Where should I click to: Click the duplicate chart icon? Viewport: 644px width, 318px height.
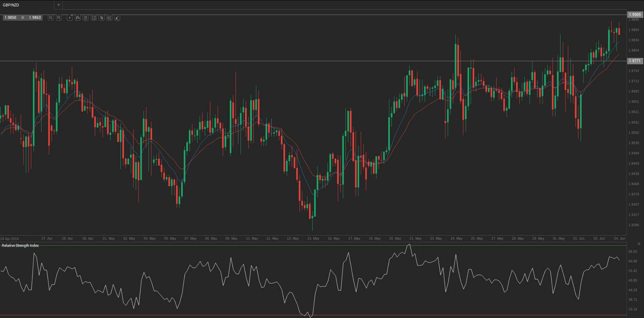[102, 18]
